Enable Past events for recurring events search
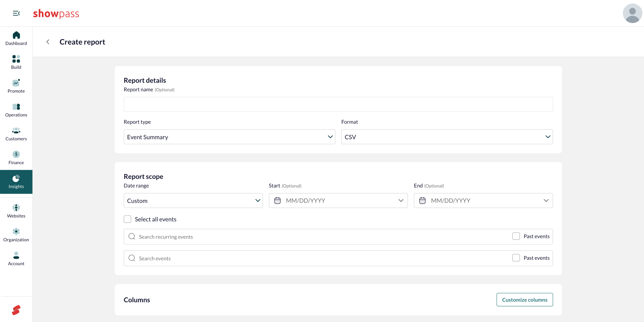644x322 pixels. coord(516,236)
